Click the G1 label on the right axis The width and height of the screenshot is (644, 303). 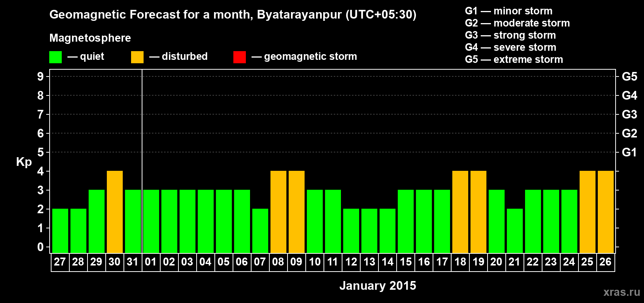[630, 152]
